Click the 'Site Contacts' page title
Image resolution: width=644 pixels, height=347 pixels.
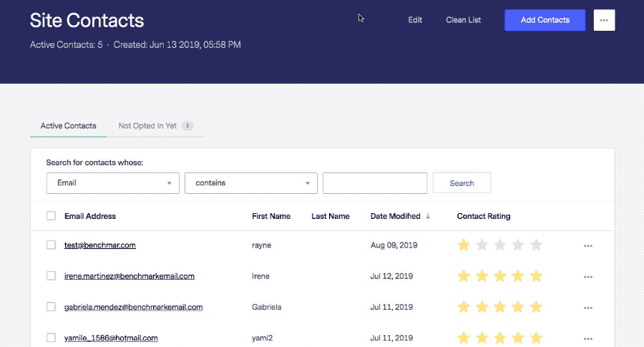(87, 20)
